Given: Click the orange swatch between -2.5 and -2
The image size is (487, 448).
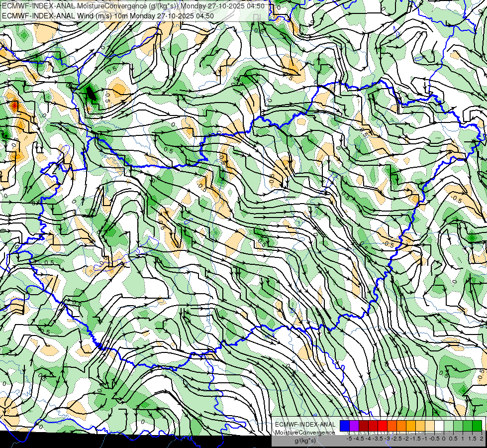Looking at the screenshot, I should (x=401, y=426).
